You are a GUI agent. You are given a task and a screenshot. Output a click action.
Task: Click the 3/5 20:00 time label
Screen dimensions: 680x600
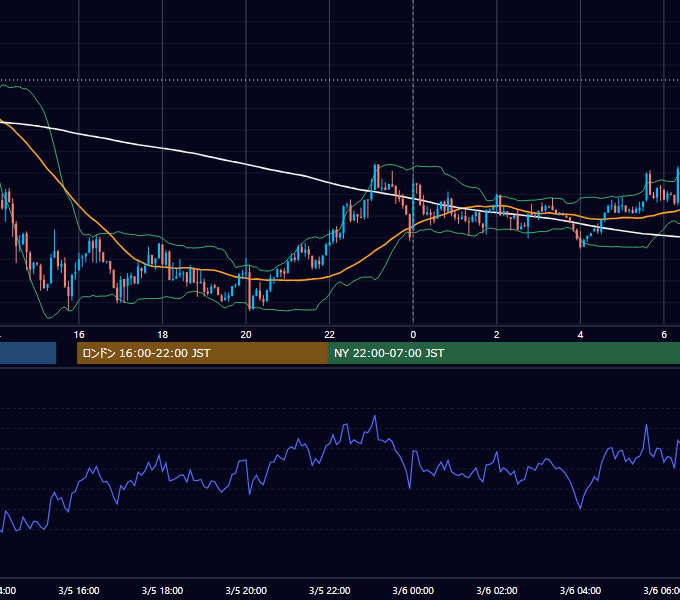pos(246,591)
